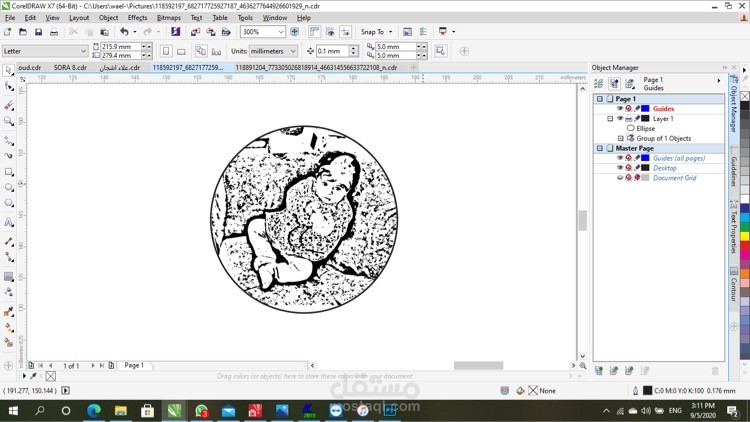This screenshot has height=422, width=750.
Task: Select the Text tool
Action: (x=9, y=222)
